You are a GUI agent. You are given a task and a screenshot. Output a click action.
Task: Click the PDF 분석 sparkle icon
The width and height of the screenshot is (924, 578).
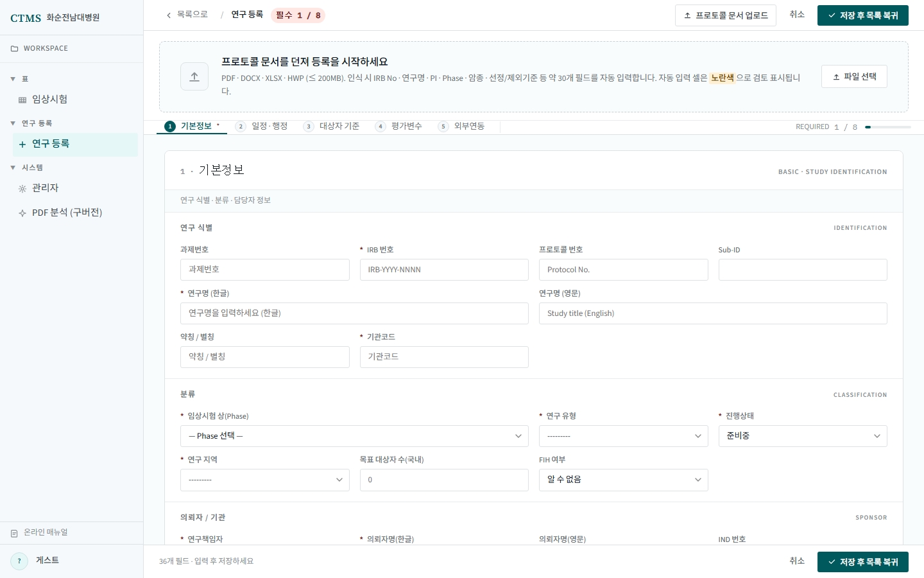click(22, 213)
